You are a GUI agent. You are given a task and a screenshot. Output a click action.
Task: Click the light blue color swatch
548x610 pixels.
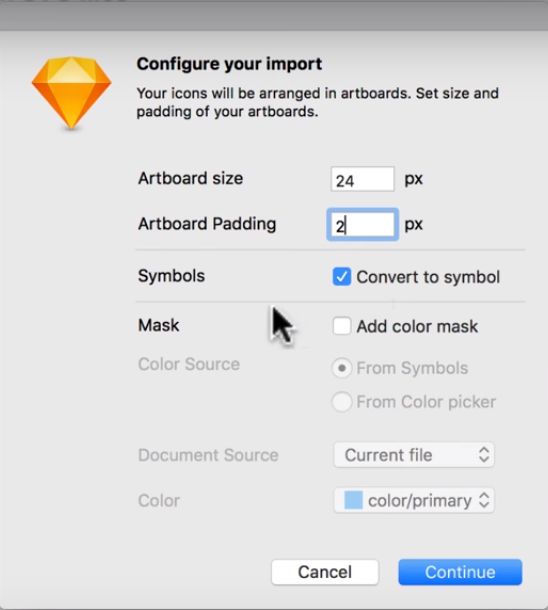(x=353, y=500)
